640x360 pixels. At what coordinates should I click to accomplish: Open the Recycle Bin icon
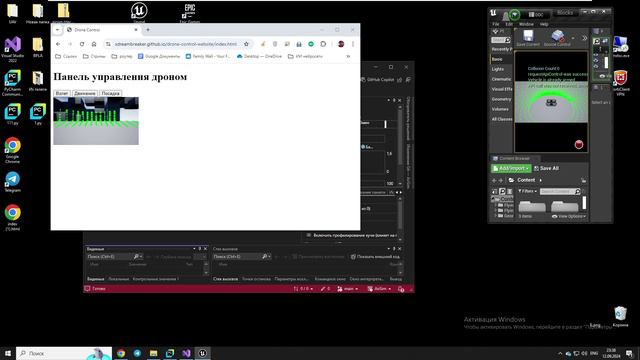620,317
